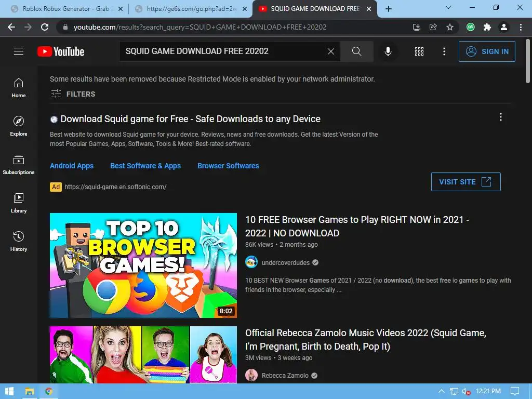This screenshot has width=532, height=399.
Task: Open a new browser tab
Action: click(389, 9)
